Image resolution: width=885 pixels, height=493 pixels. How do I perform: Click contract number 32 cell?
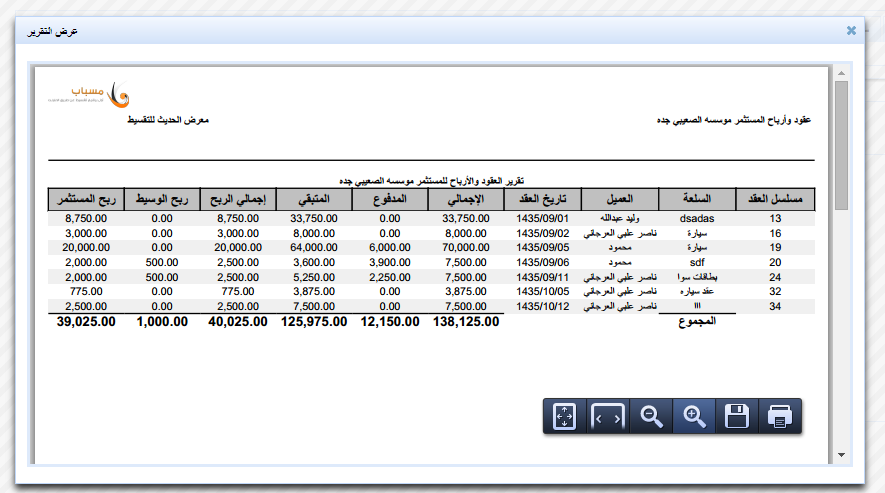[x=775, y=291]
